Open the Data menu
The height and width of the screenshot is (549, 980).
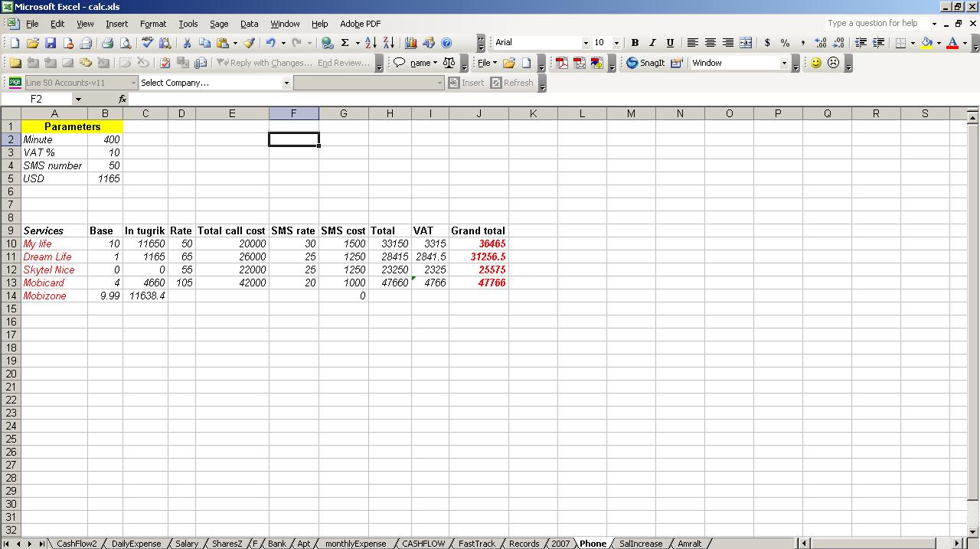249,24
